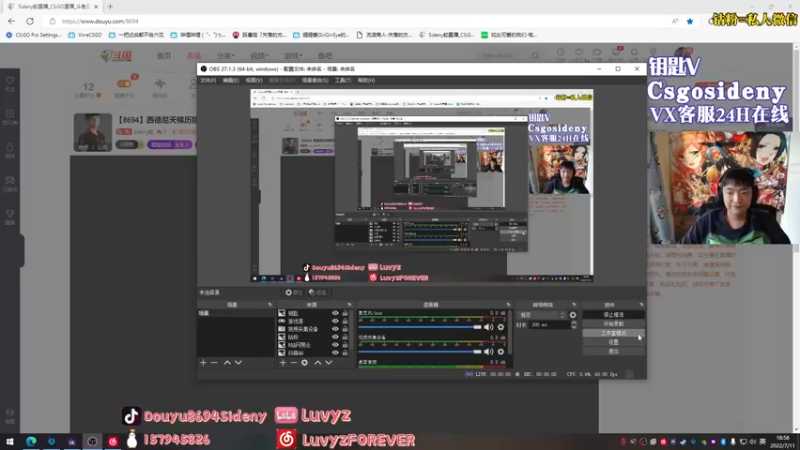Remove the selected scene with the minus icon
Viewport: 800px width, 450px height.
coord(214,363)
